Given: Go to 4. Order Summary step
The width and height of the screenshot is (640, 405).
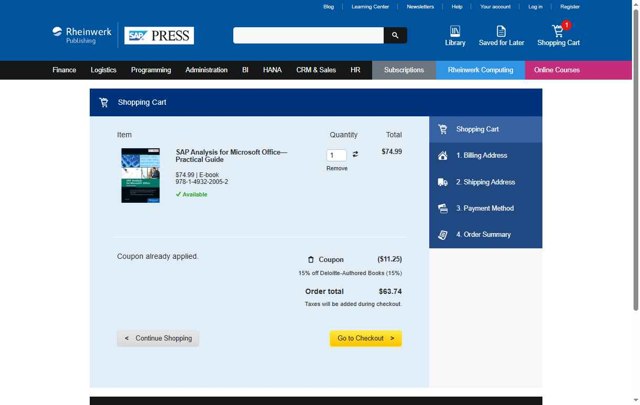Looking at the screenshot, I should (485, 234).
